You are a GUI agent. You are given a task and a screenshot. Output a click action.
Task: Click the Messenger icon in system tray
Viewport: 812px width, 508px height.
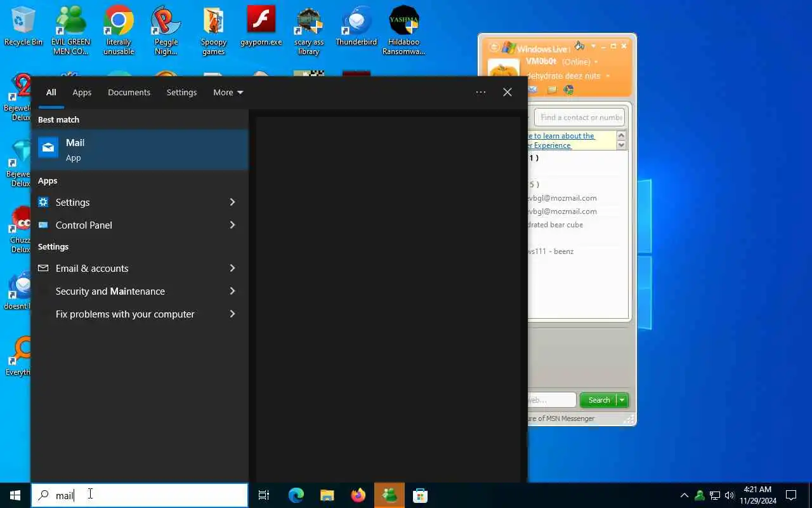[x=700, y=495]
